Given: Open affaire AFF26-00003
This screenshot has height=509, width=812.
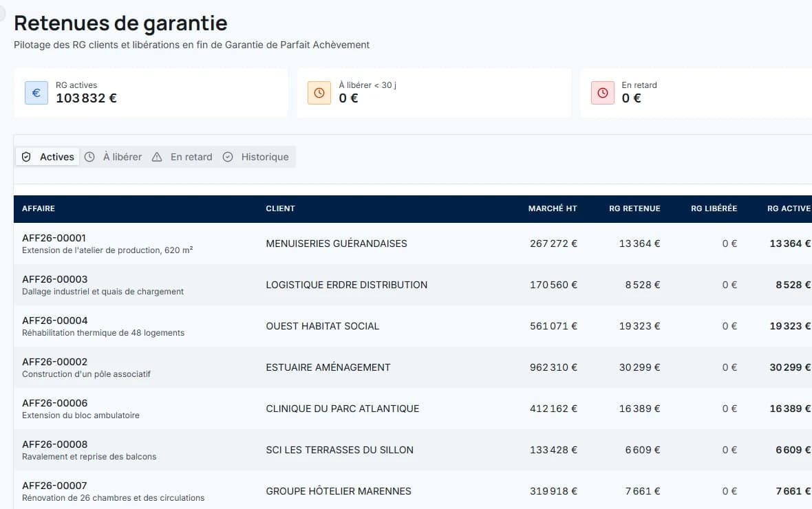Looking at the screenshot, I should [55, 280].
